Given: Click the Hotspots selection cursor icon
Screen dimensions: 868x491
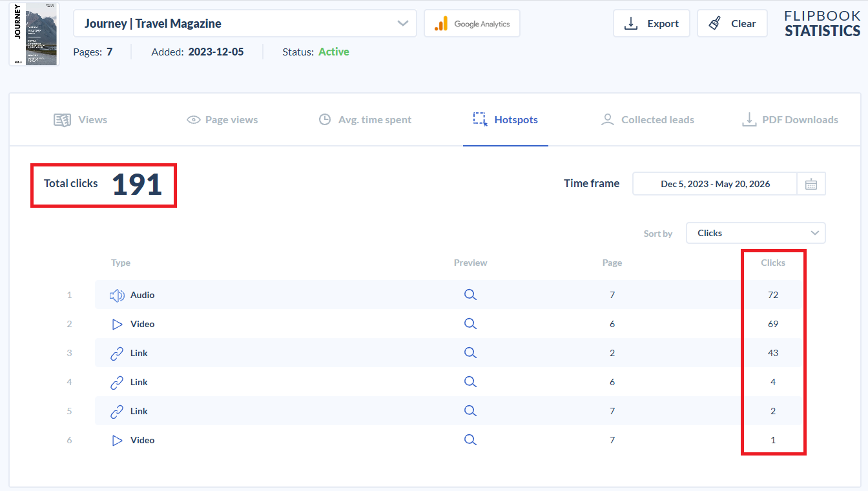Looking at the screenshot, I should tap(480, 119).
